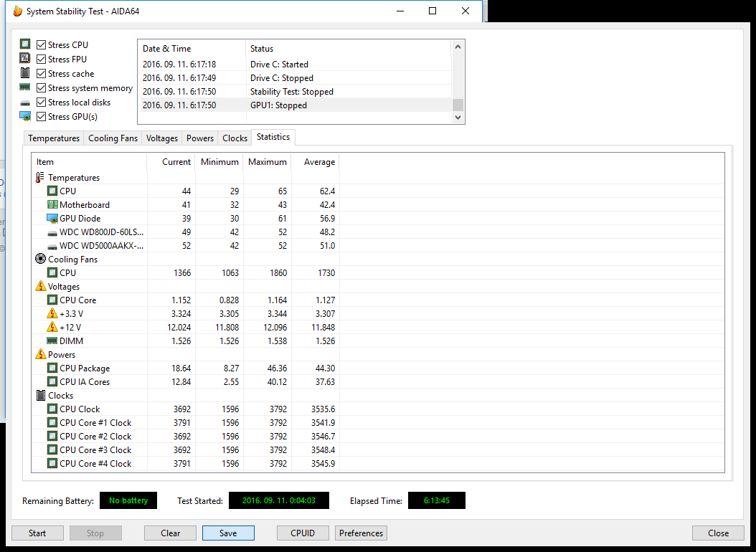756x552 pixels.
Task: Click the thermometer icon of Temperatures group
Action: [40, 178]
